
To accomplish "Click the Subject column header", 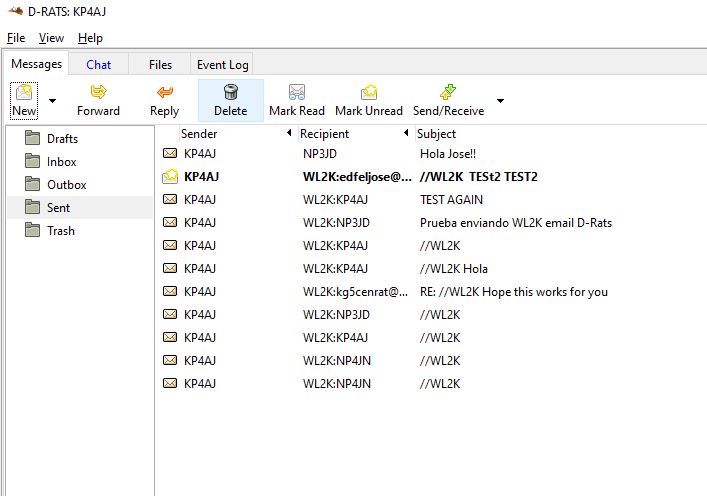I will [x=436, y=133].
